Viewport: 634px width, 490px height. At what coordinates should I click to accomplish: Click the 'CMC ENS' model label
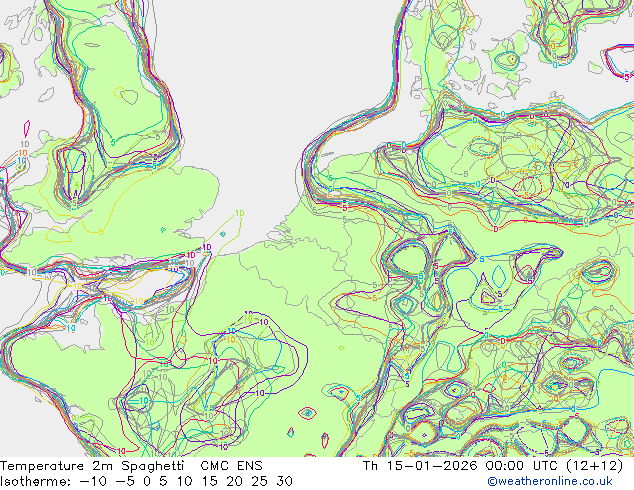coord(232,466)
